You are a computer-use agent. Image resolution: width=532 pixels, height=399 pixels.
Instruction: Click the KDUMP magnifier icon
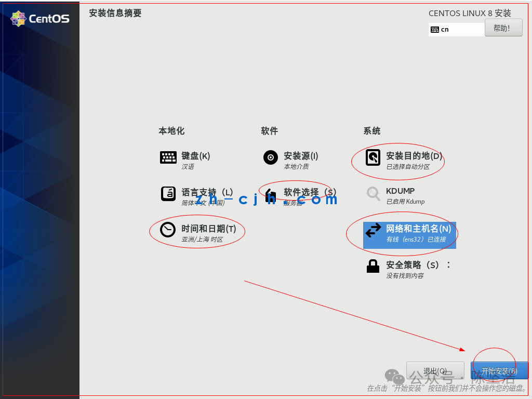coord(373,193)
